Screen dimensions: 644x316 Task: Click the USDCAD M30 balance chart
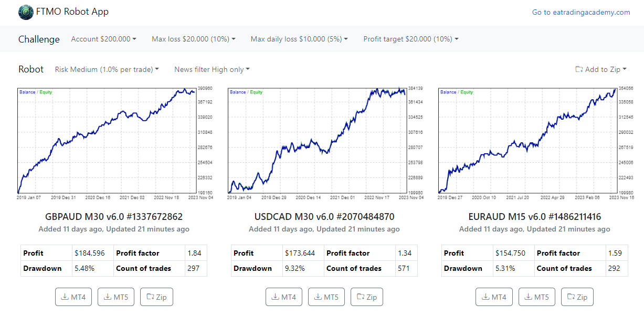(x=324, y=144)
